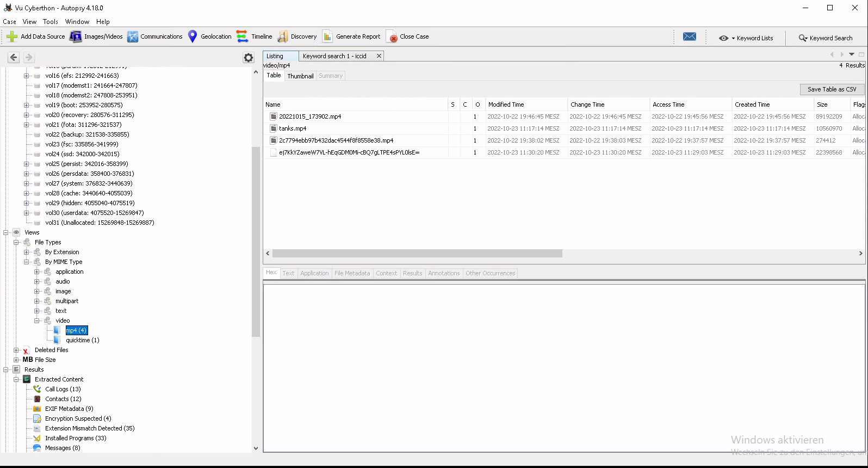This screenshot has width=868, height=468.
Task: Click the Generate Report icon
Action: (327, 36)
